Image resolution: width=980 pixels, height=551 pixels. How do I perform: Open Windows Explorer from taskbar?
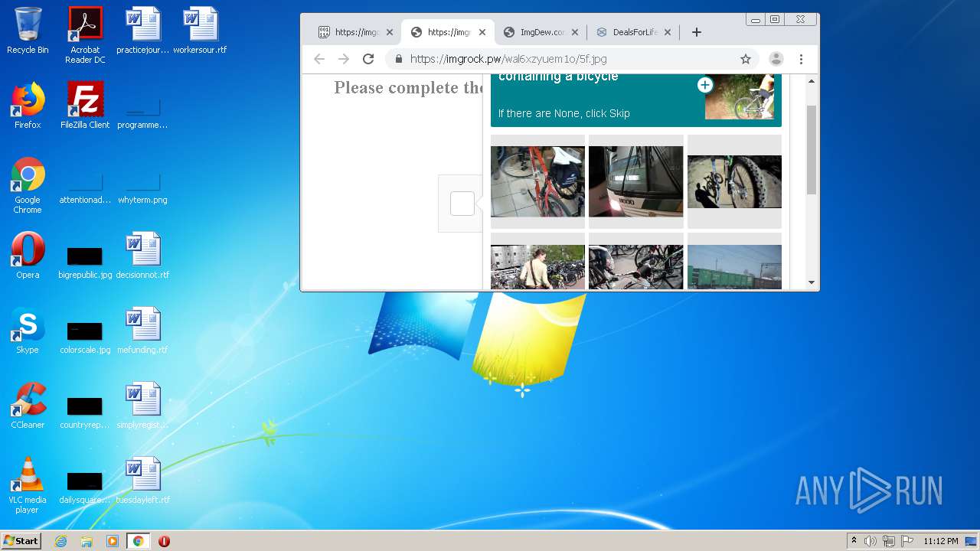(87, 541)
